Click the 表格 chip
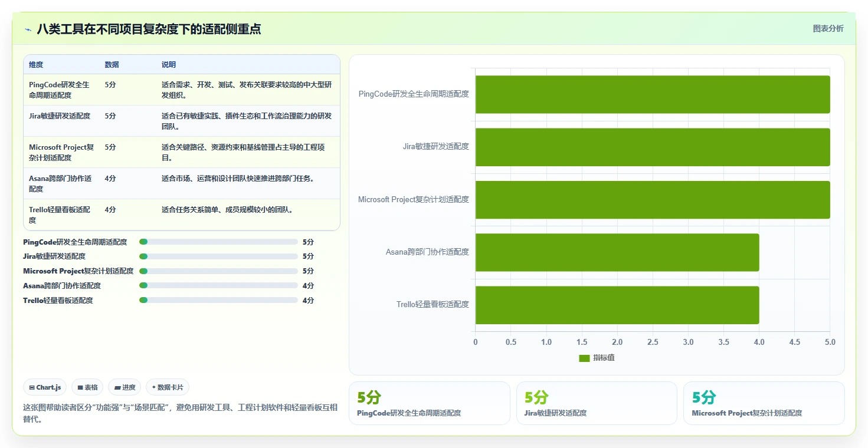 pyautogui.click(x=87, y=387)
